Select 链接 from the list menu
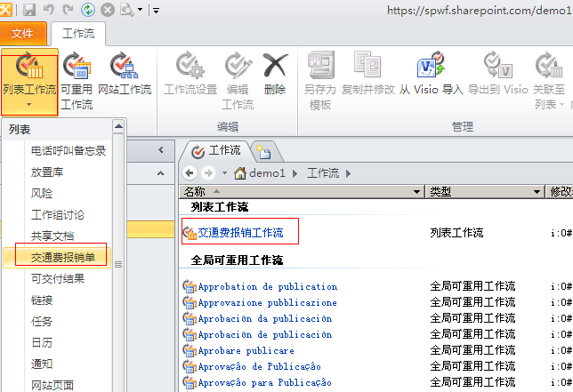This screenshot has width=573, height=392. point(57,300)
